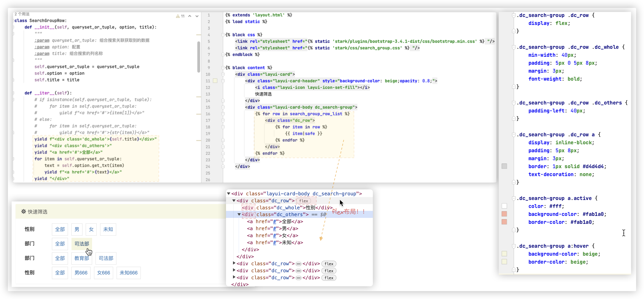Toggle the flex badge on the expanded dc_row
The image size is (644, 299).
pos(304,201)
